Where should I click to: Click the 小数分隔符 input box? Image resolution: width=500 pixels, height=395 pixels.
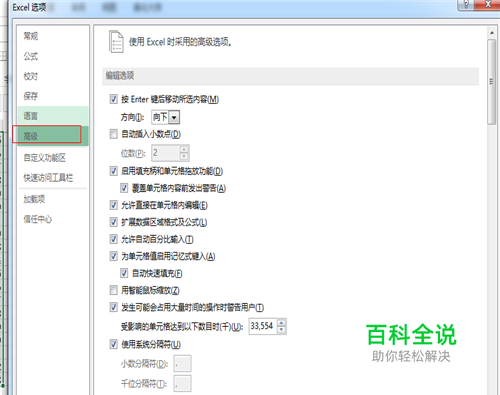coord(182,363)
